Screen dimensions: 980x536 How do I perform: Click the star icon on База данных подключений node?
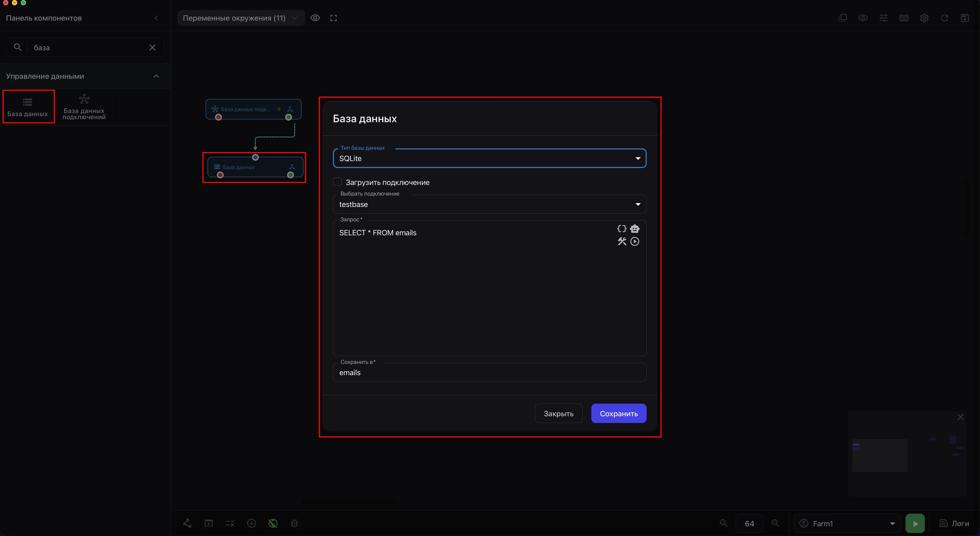click(279, 109)
